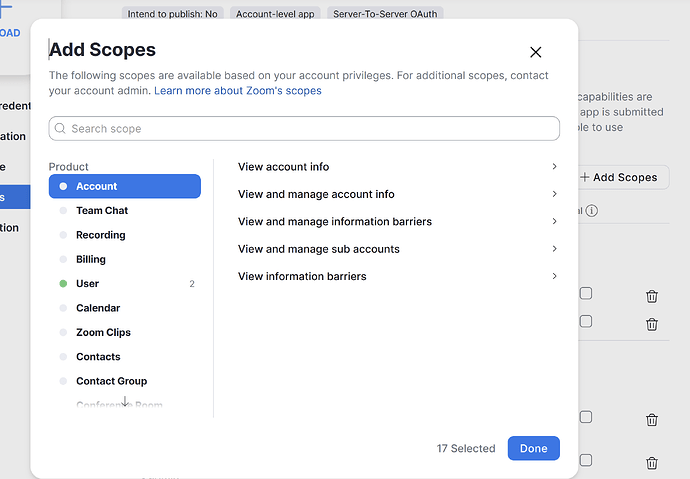Click the Product heading label
Image resolution: width=690 pixels, height=479 pixels.
68,167
